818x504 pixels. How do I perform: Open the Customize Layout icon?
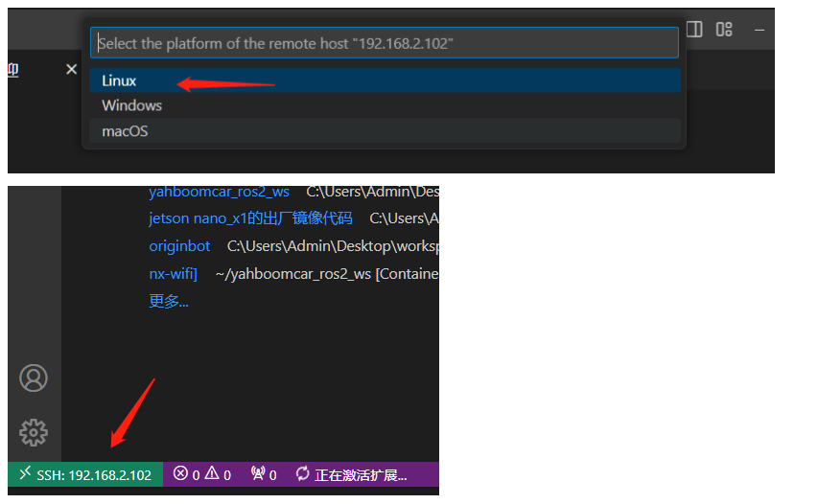pyautogui.click(x=724, y=29)
